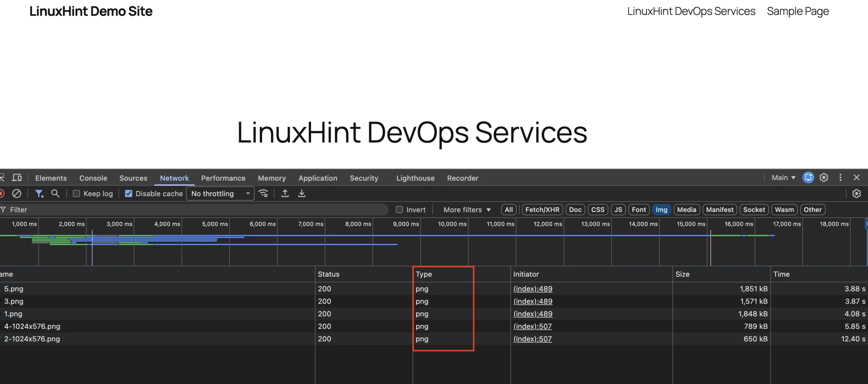Tick the Invert filter checkbox
Viewport: 868px width, 384px height.
pos(399,210)
